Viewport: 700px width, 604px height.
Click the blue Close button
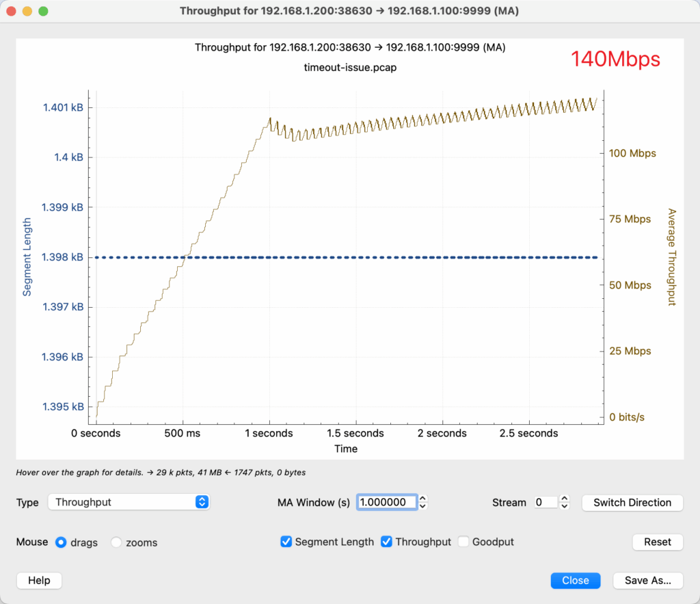(575, 580)
